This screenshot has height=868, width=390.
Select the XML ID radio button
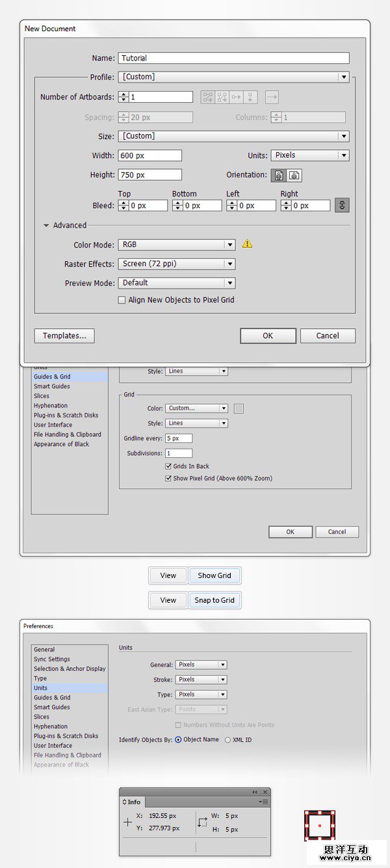pos(227,740)
